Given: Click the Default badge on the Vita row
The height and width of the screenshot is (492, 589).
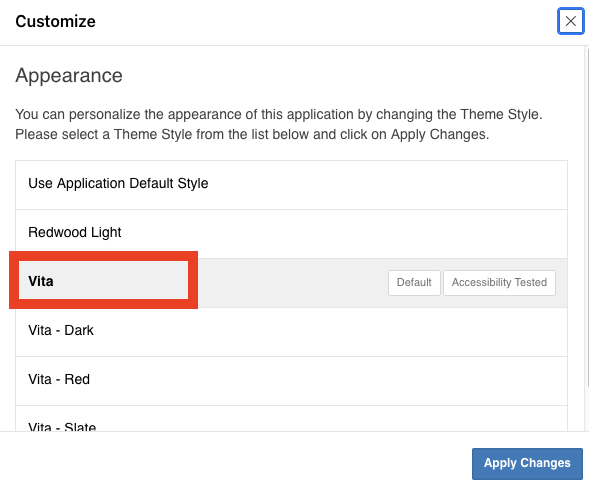Looking at the screenshot, I should [x=414, y=283].
